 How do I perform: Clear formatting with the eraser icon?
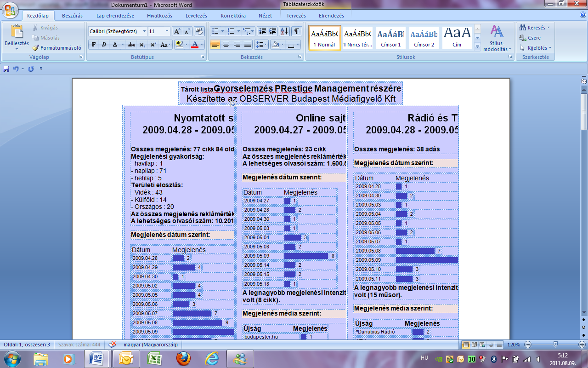[x=199, y=31]
